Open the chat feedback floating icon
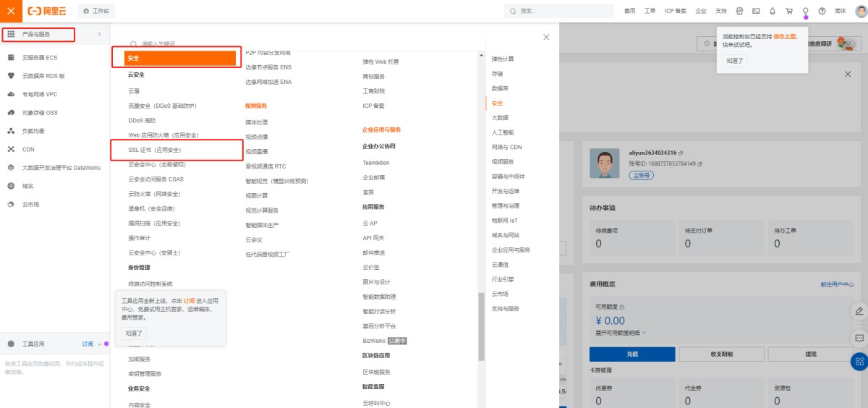Screen dimensions: 868x408 859,338
